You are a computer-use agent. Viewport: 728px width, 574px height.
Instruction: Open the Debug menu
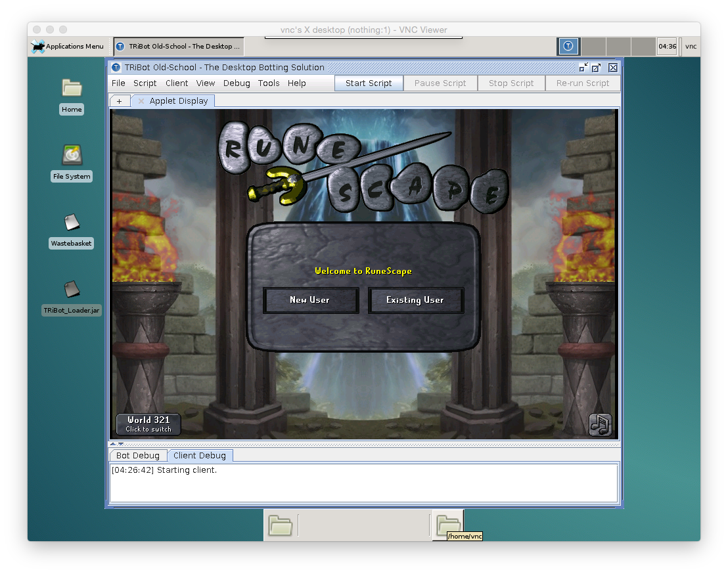click(x=237, y=83)
